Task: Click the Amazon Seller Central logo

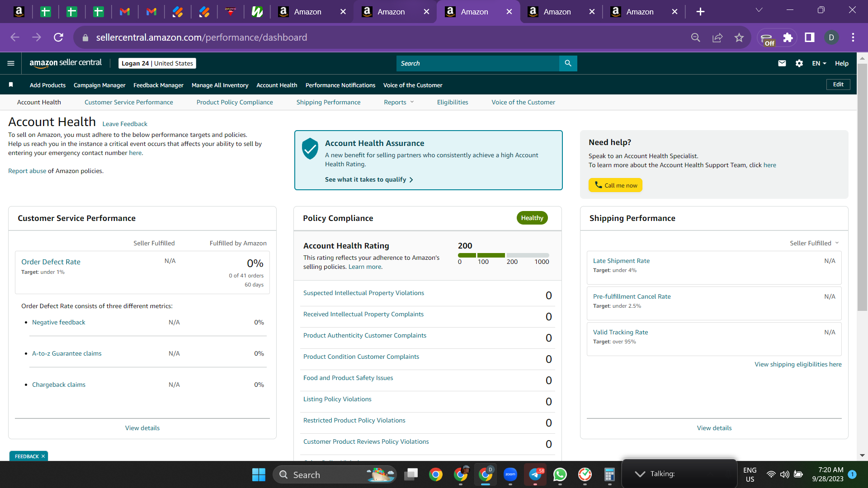Action: [66, 63]
